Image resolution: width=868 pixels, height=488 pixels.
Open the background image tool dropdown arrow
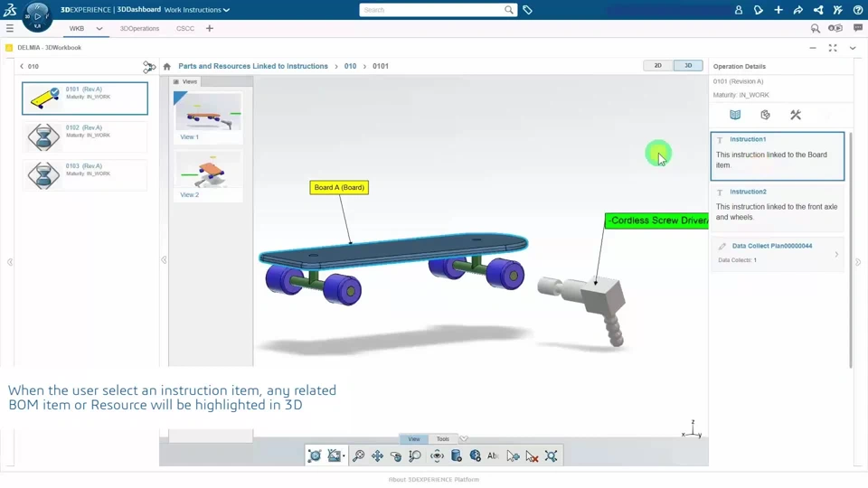(x=344, y=455)
